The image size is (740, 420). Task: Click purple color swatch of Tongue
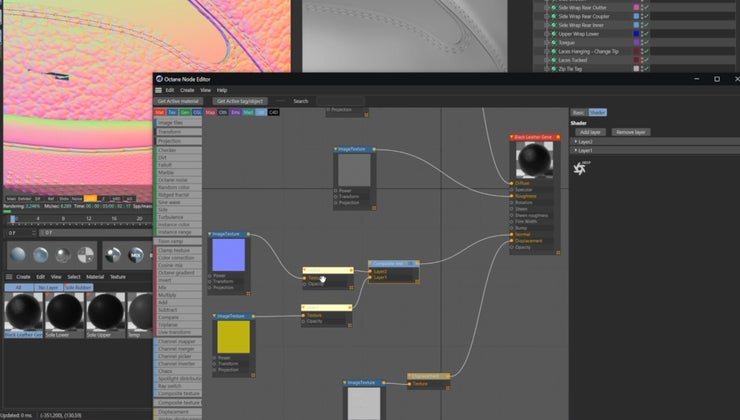click(x=636, y=42)
